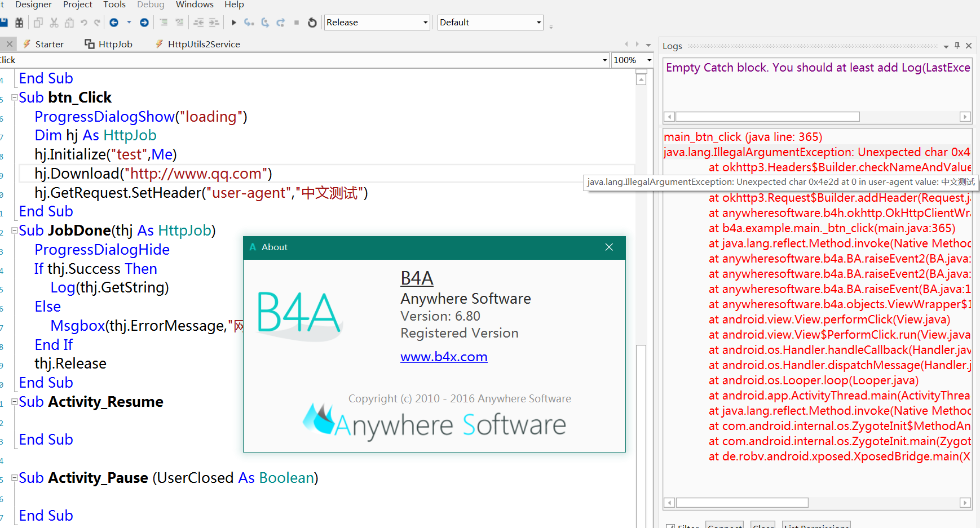Click the Navigate Backward blue arrow
This screenshot has height=528, width=980.
114,23
